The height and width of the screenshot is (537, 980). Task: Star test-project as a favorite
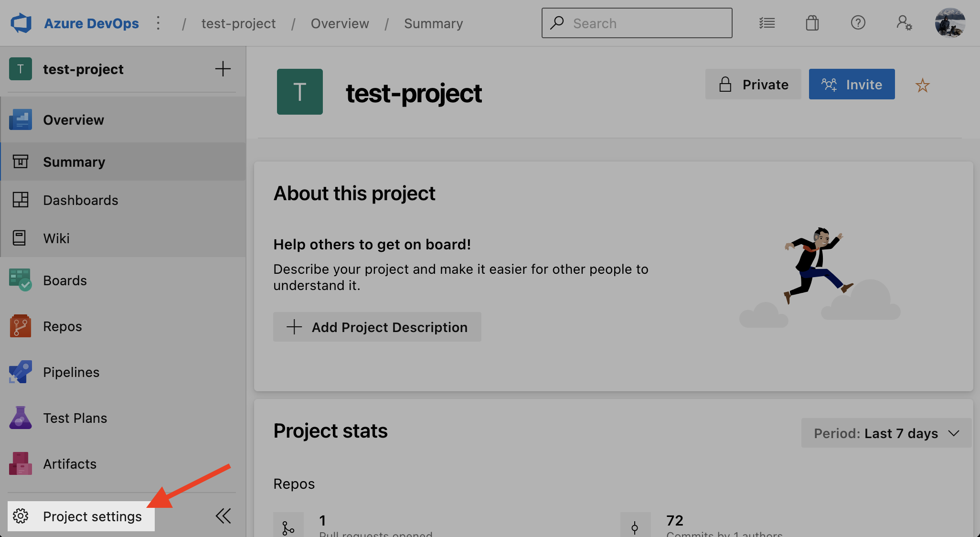coord(923,85)
